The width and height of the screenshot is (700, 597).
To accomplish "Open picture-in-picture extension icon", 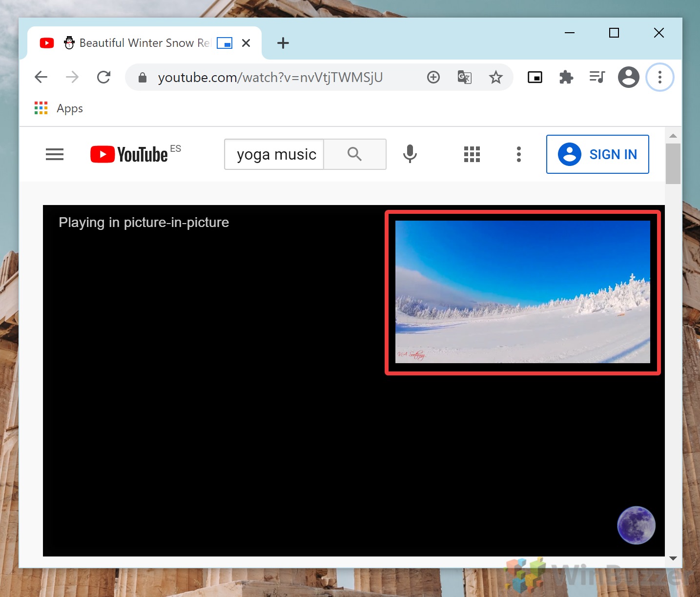I will [535, 77].
